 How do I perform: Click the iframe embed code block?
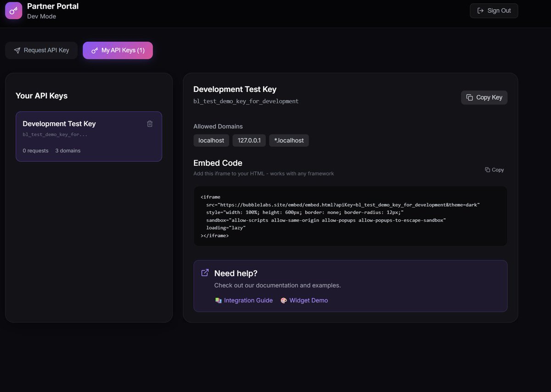pyautogui.click(x=350, y=216)
